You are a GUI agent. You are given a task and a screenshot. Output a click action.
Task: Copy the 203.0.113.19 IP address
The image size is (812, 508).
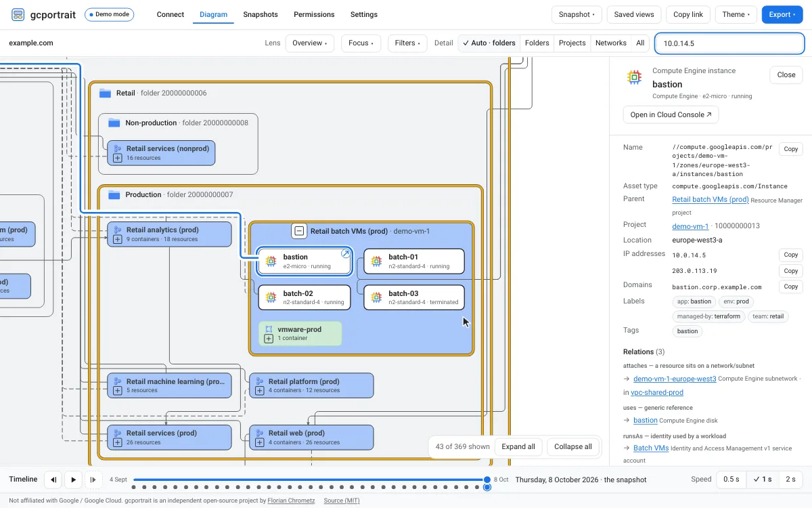click(791, 271)
